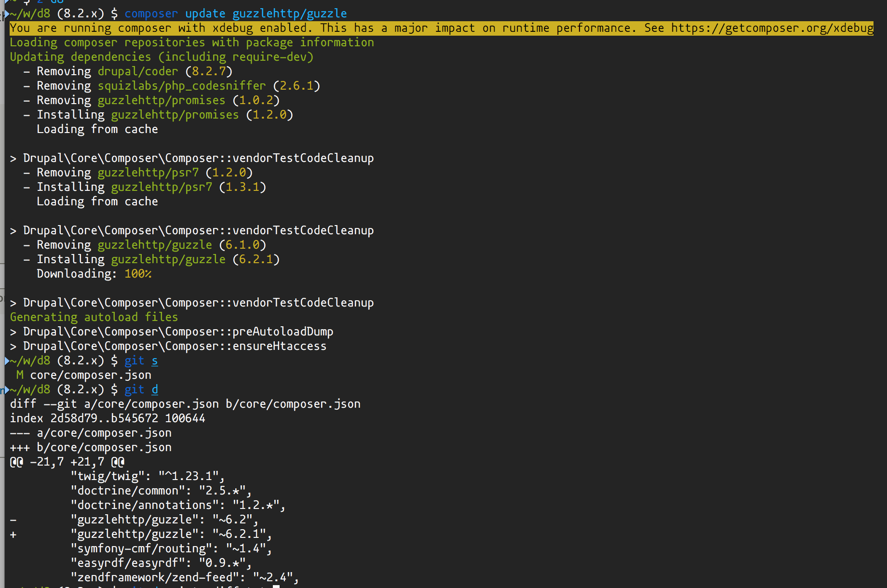Click 'guzzlehttp/psr7' in the Installing line

pyautogui.click(x=161, y=187)
